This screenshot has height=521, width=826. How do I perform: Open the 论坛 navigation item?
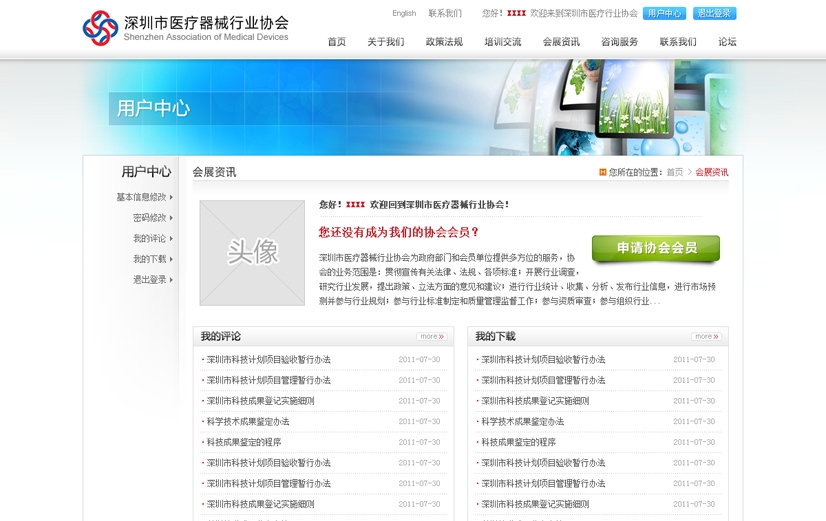727,42
